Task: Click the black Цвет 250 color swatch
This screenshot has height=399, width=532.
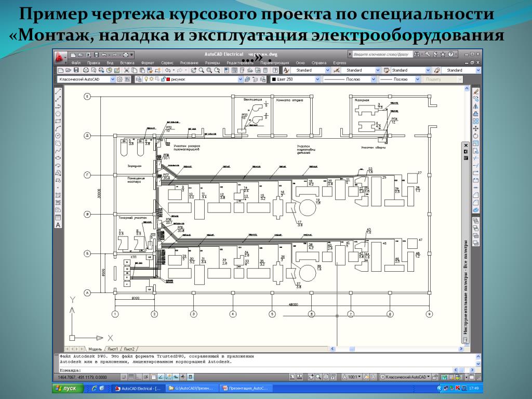Action: coord(274,79)
